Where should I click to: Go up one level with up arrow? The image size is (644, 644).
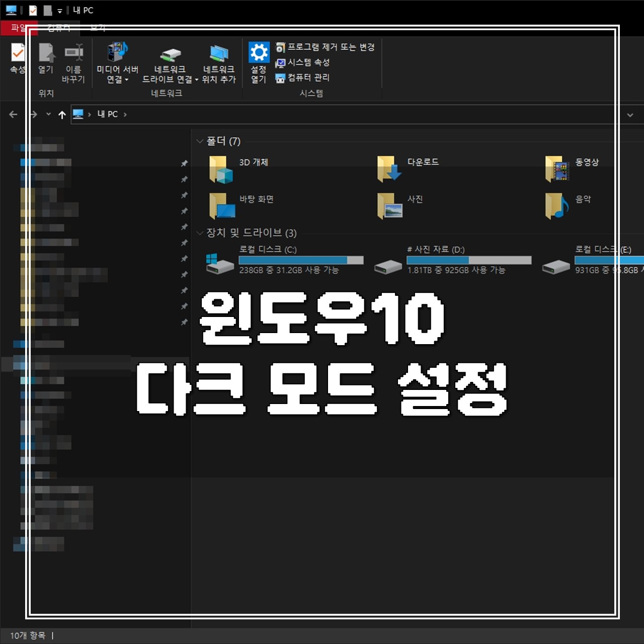point(62,115)
